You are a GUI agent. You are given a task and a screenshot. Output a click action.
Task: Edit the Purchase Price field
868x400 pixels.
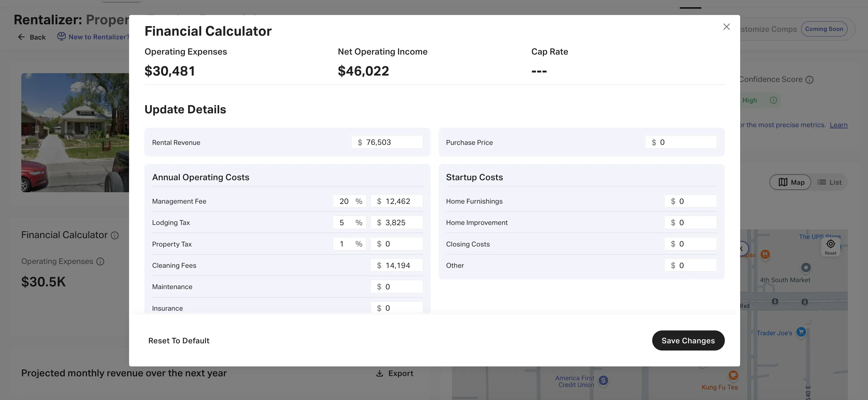pos(681,142)
